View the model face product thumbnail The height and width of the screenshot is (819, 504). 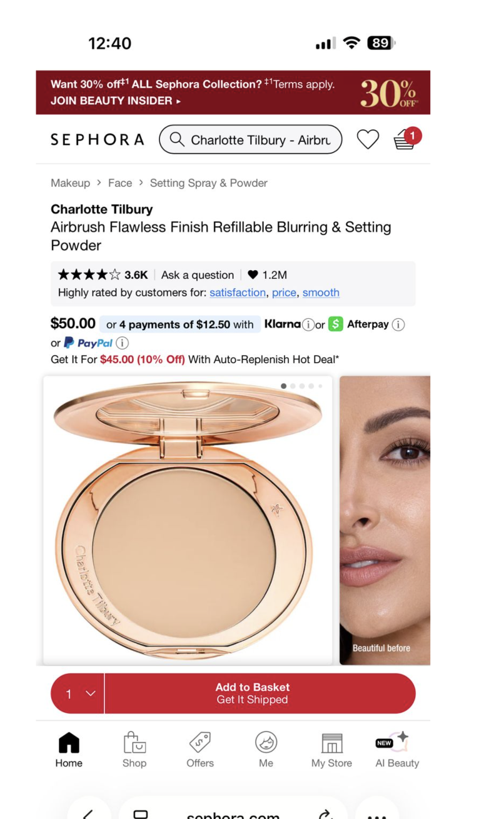[385, 520]
